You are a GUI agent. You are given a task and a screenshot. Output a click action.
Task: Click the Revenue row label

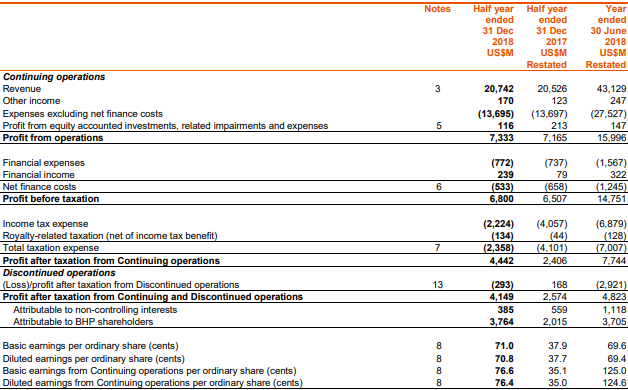click(x=22, y=89)
